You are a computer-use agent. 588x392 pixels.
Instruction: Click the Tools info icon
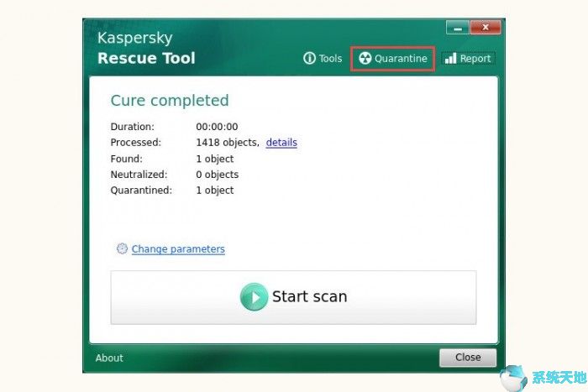(309, 59)
